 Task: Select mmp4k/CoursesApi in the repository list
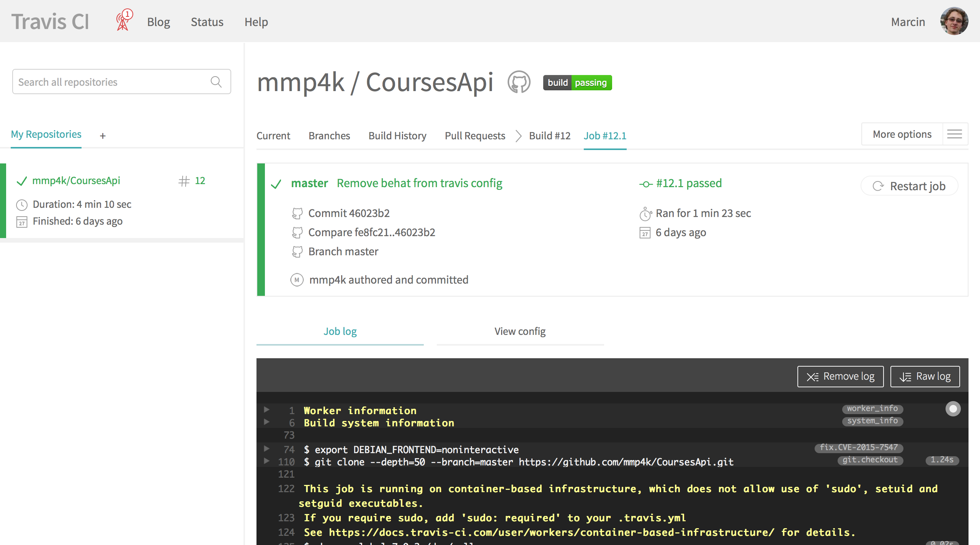tap(76, 181)
